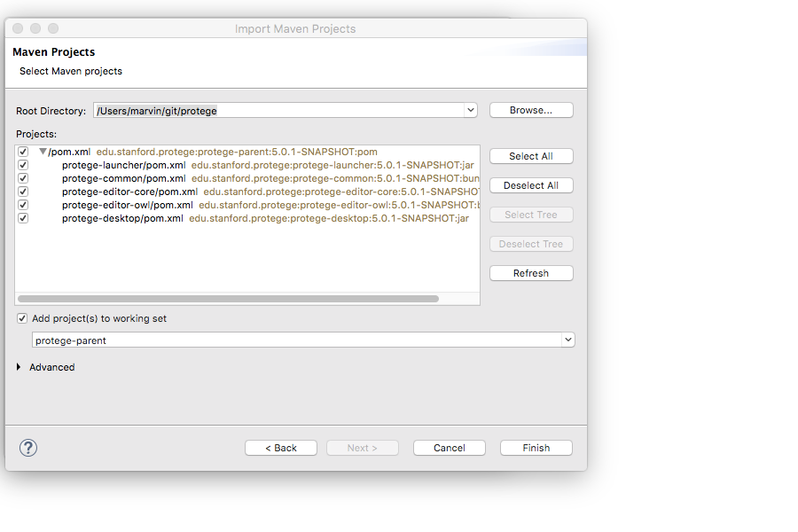Click the horizontal scrollbar of Projects list
Image resolution: width=798 pixels, height=532 pixels.
pyautogui.click(x=228, y=299)
